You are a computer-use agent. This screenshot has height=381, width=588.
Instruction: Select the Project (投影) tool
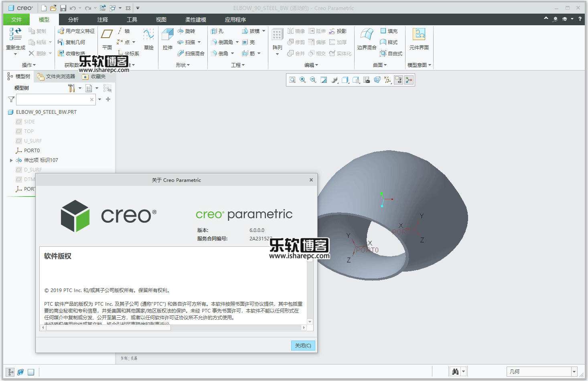click(338, 31)
